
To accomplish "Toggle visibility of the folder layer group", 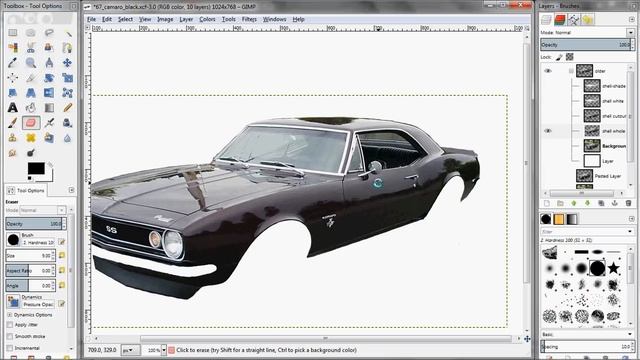I will (548, 71).
